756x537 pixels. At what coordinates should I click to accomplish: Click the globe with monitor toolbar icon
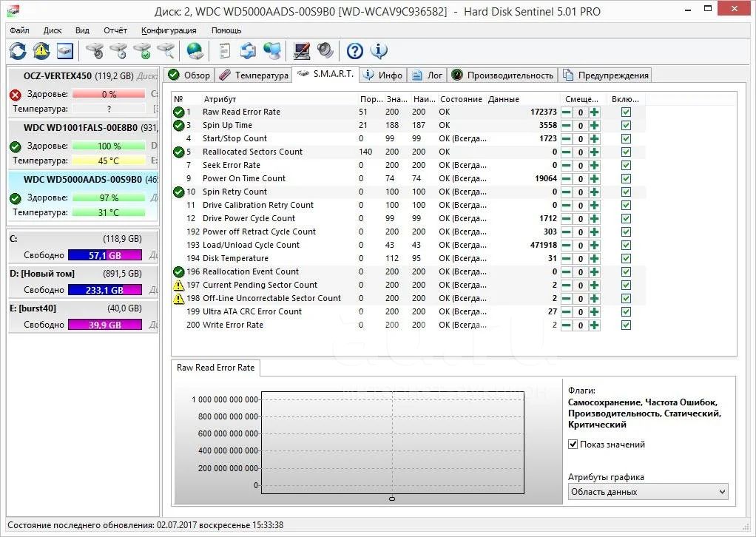[x=272, y=50]
